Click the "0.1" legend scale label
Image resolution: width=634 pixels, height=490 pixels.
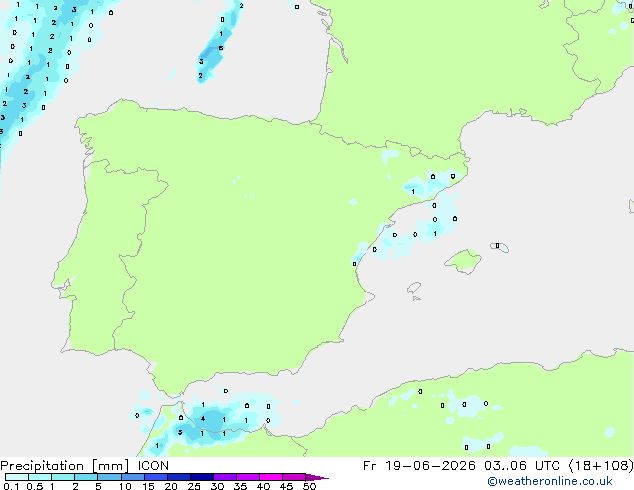(11, 486)
